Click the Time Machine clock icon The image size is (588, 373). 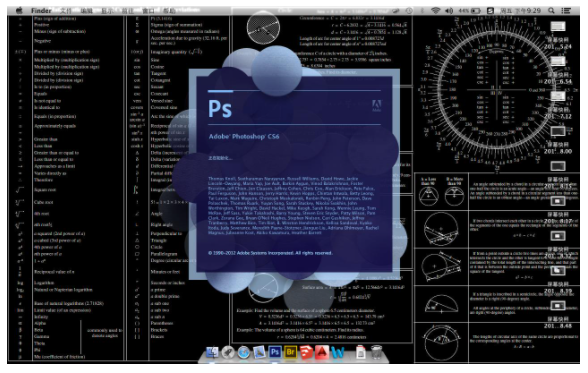[x=409, y=10]
